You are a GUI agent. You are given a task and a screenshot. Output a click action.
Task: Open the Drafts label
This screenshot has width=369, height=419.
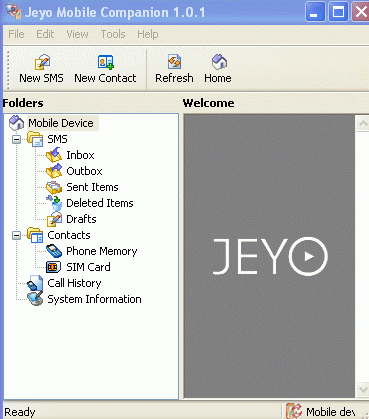81,219
